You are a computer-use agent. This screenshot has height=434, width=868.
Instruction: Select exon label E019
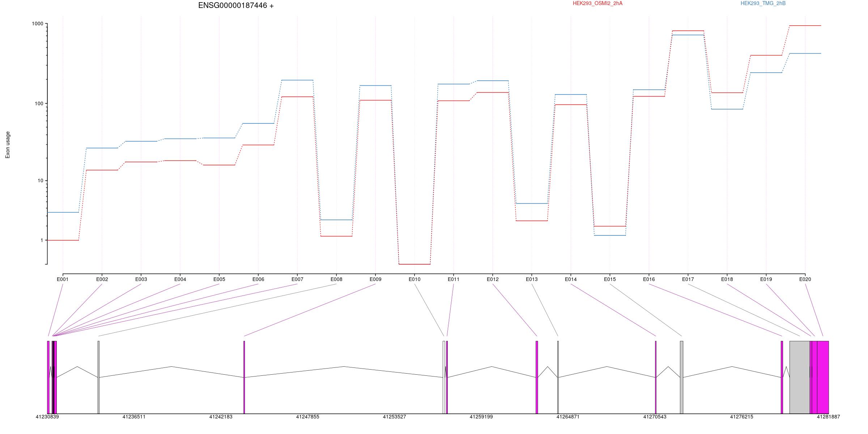pos(766,279)
